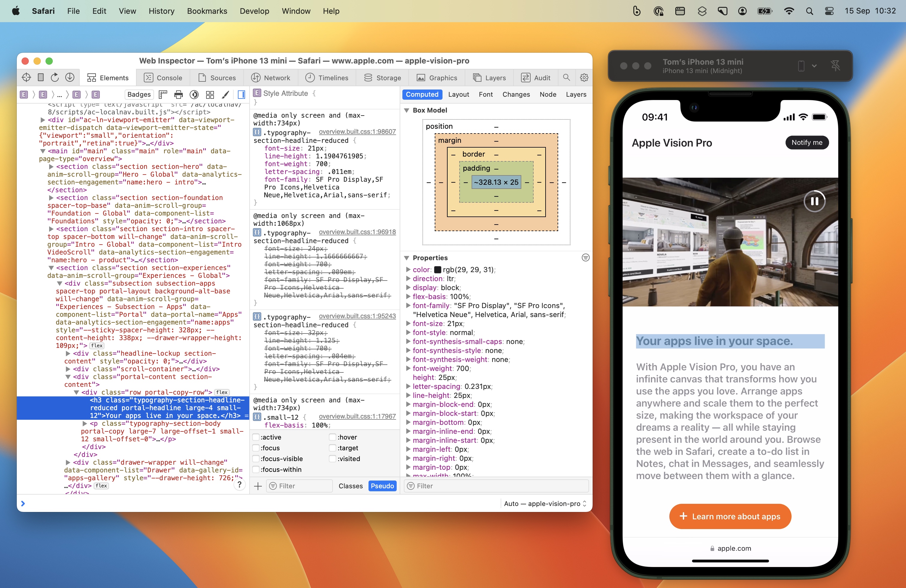
Task: Click the color swatch for rgb(29, 29, 31)
Action: pos(437,270)
